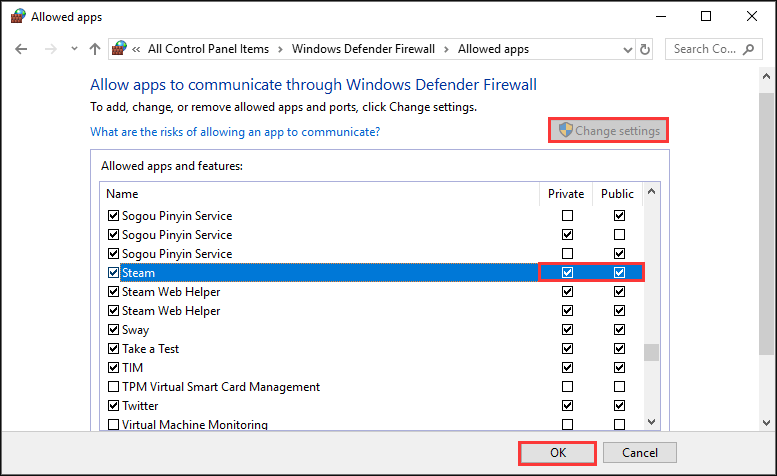
Task: Go up one level with up arrow
Action: (x=95, y=49)
